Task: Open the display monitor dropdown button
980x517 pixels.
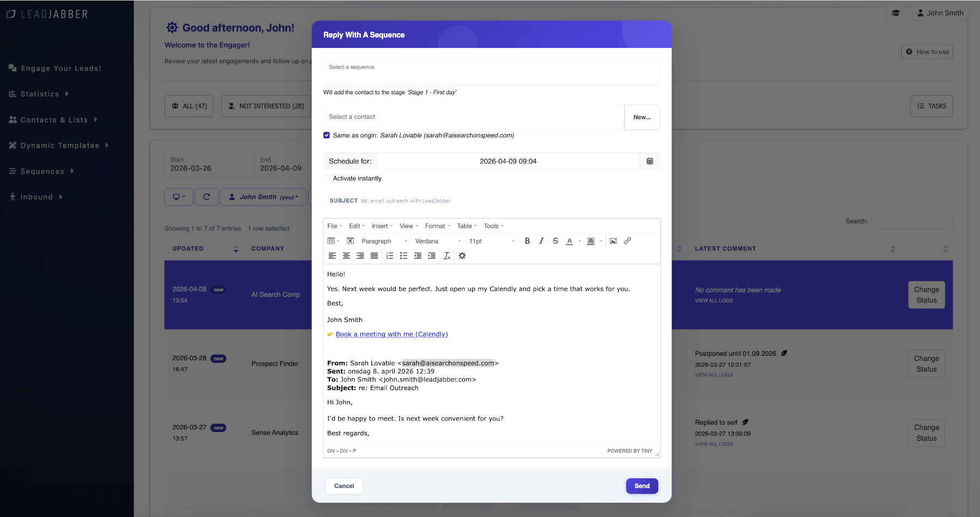Action: coord(179,197)
